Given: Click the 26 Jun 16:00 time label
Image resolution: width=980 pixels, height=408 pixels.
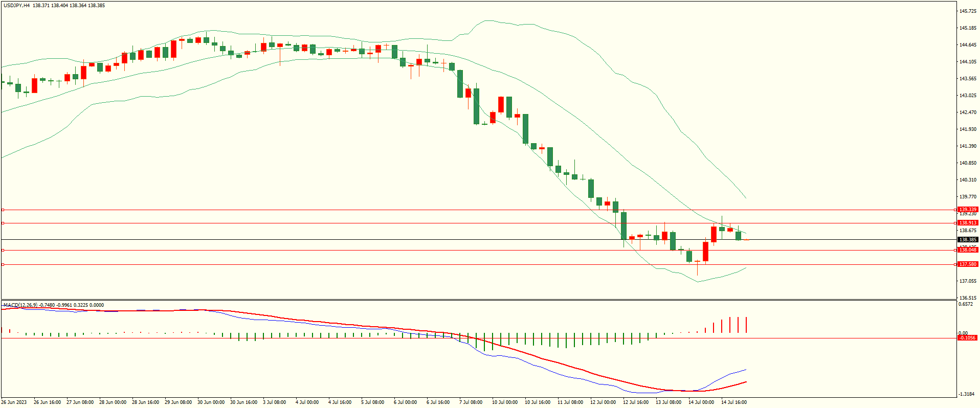Looking at the screenshot, I should point(47,402).
